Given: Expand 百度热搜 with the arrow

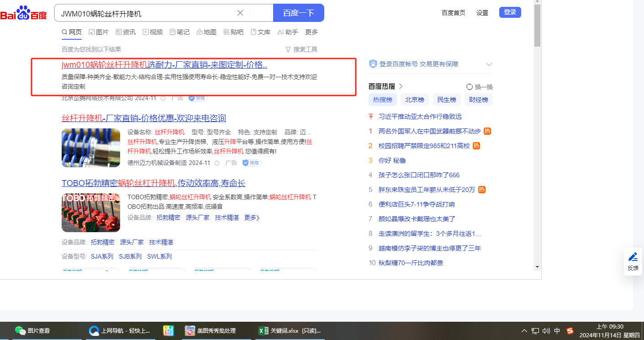Looking at the screenshot, I should pyautogui.click(x=401, y=86).
